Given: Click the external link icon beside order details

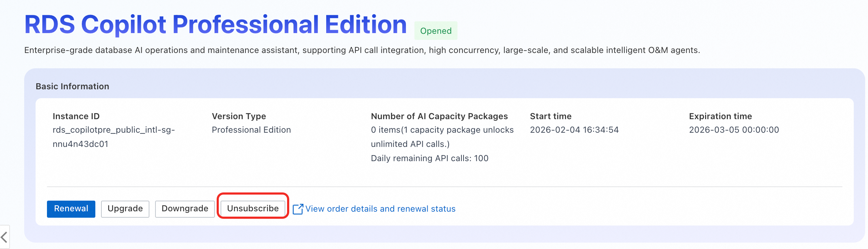Looking at the screenshot, I should 298,209.
